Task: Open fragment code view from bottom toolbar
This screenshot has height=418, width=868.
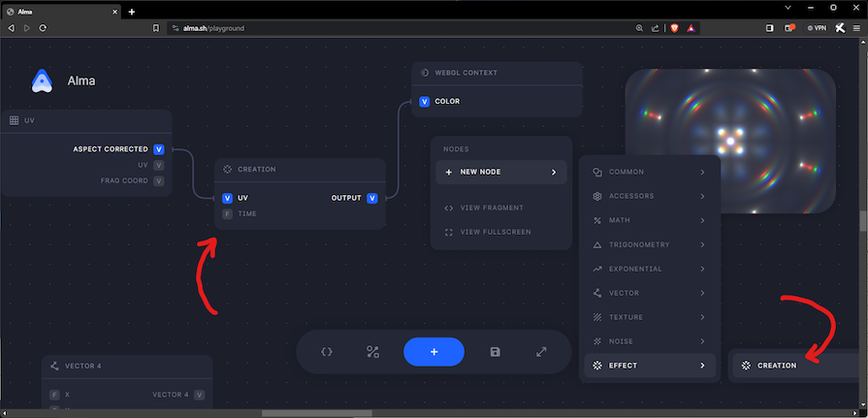Action: click(x=327, y=351)
